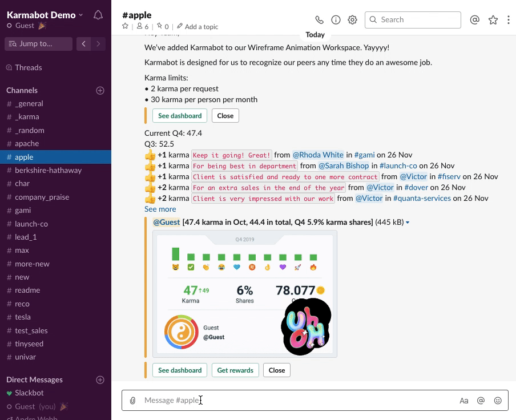516x420 pixels.
Task: Show channel details info icon
Action: tap(336, 20)
